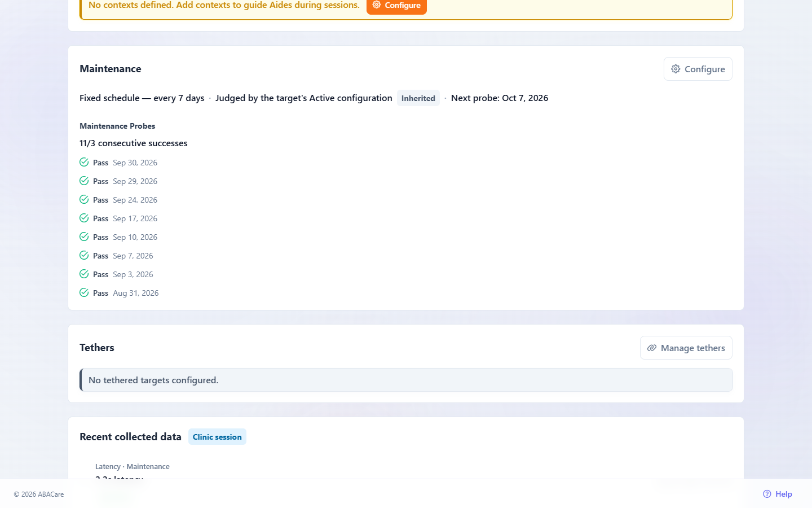Screen dimensions: 812x508
Task: Select the Sep 7, 2026 probe date
Action: (133, 256)
